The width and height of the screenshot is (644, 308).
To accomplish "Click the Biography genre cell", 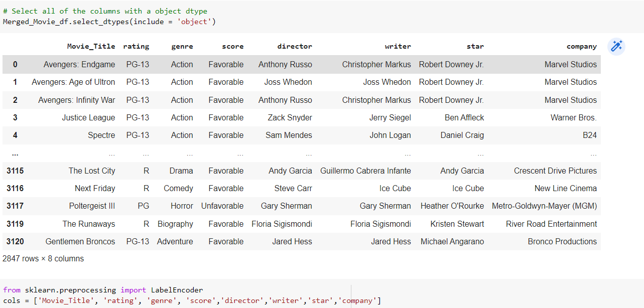I will tap(175, 224).
